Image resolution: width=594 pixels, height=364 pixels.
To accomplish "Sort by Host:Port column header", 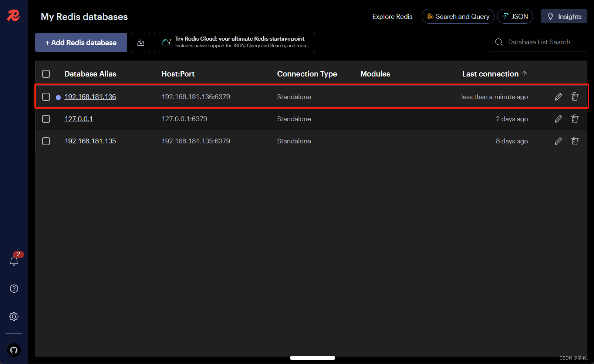I will [178, 74].
